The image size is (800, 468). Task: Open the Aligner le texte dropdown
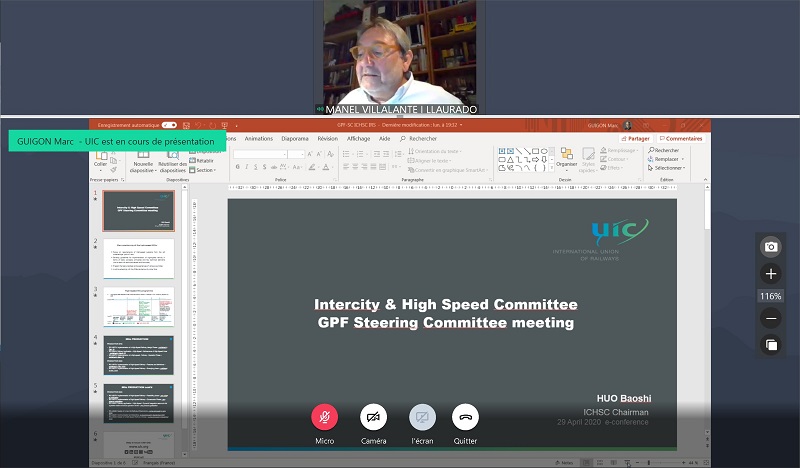(x=430, y=161)
